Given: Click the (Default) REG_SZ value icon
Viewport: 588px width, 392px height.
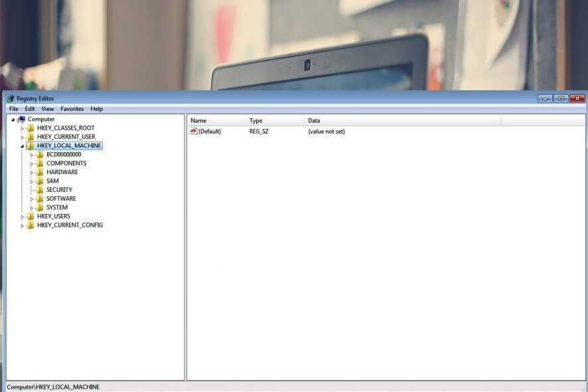Looking at the screenshot, I should coord(193,131).
